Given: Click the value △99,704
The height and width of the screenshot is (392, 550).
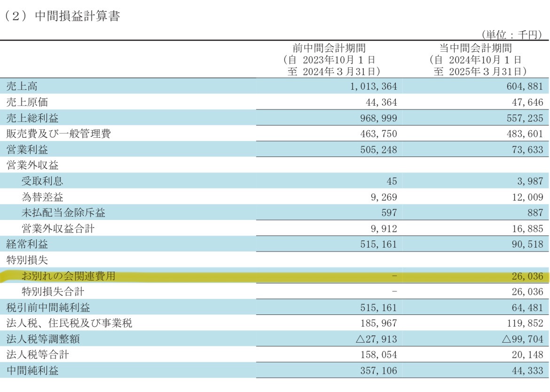Looking at the screenshot, I should click(x=522, y=339).
